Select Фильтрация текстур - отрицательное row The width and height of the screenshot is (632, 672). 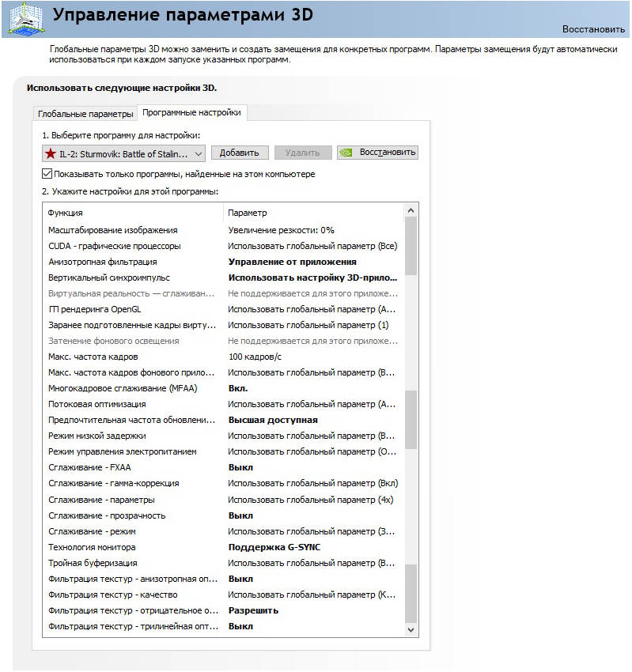click(x=223, y=611)
